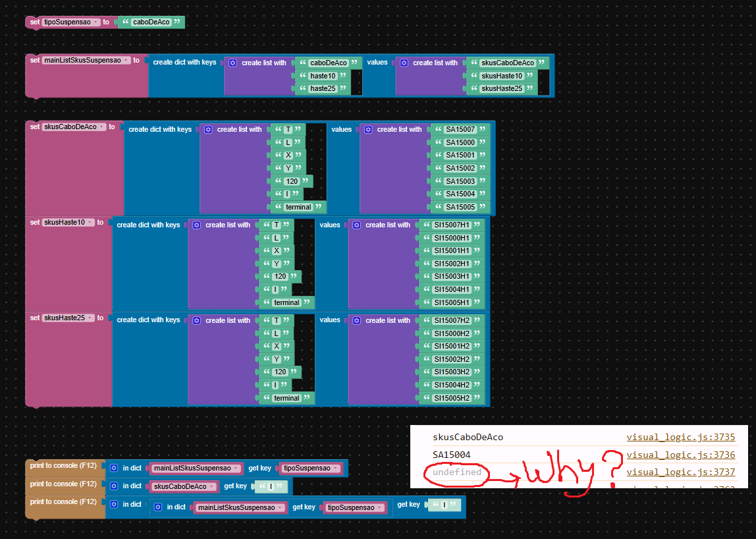
Task: Click SA15004 console output line
Action: [x=451, y=455]
